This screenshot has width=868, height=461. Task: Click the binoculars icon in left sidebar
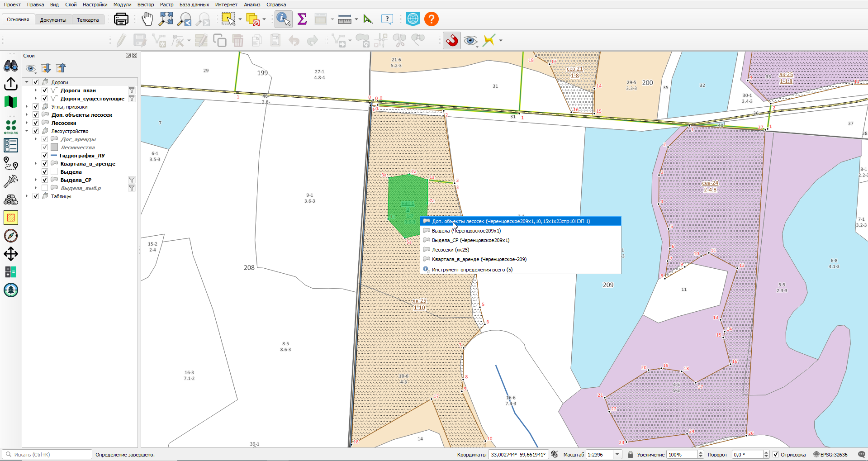[x=11, y=66]
